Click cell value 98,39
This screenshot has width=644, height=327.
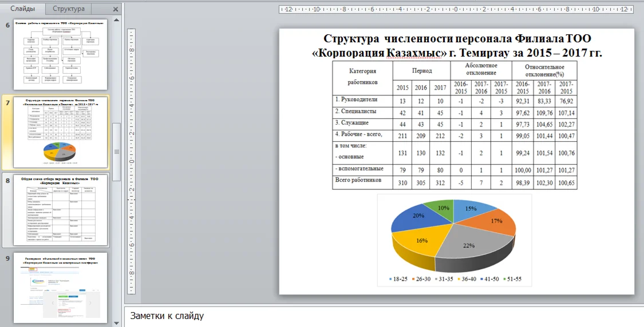tap(523, 183)
